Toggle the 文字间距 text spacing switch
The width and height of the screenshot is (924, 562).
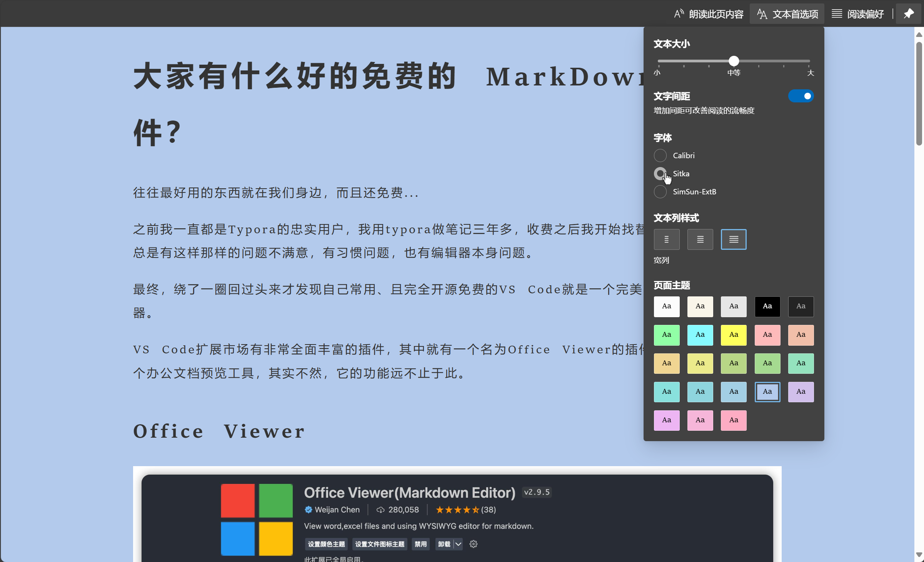pyautogui.click(x=801, y=96)
